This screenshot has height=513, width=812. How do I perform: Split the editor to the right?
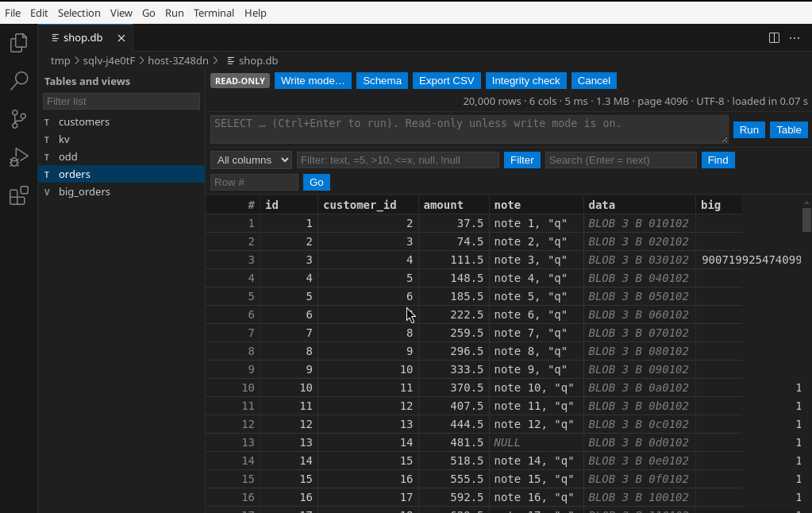click(x=774, y=38)
